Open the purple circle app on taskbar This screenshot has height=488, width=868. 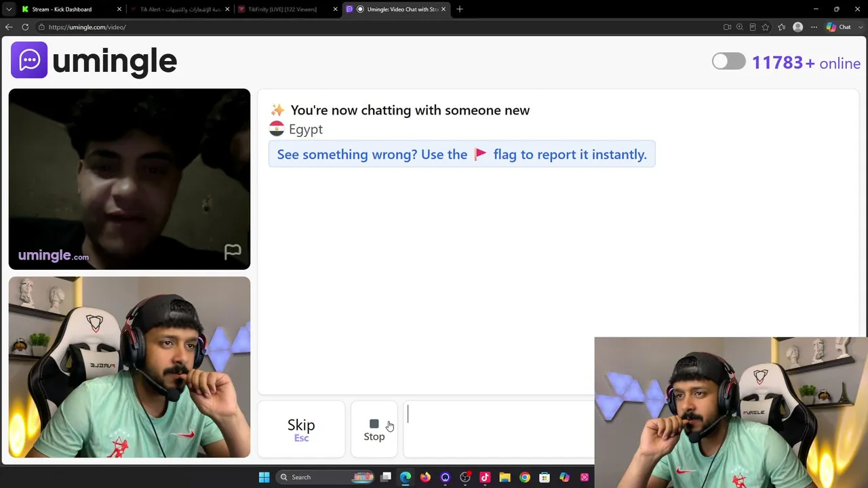click(445, 477)
